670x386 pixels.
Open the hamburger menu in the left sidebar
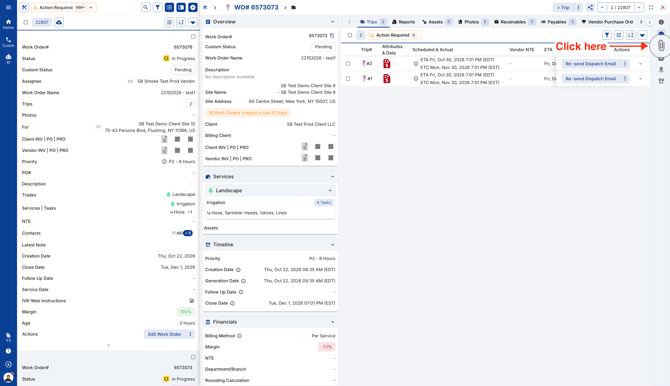[x=8, y=7]
